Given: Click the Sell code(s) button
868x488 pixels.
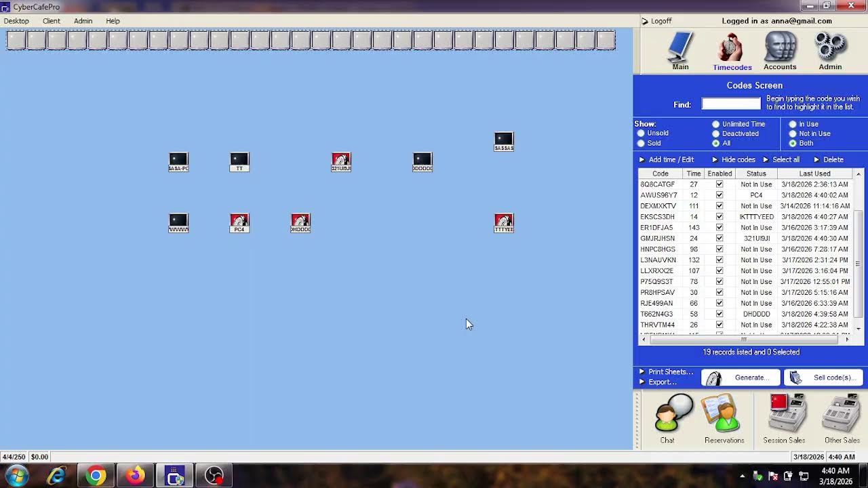Looking at the screenshot, I should click(x=823, y=378).
